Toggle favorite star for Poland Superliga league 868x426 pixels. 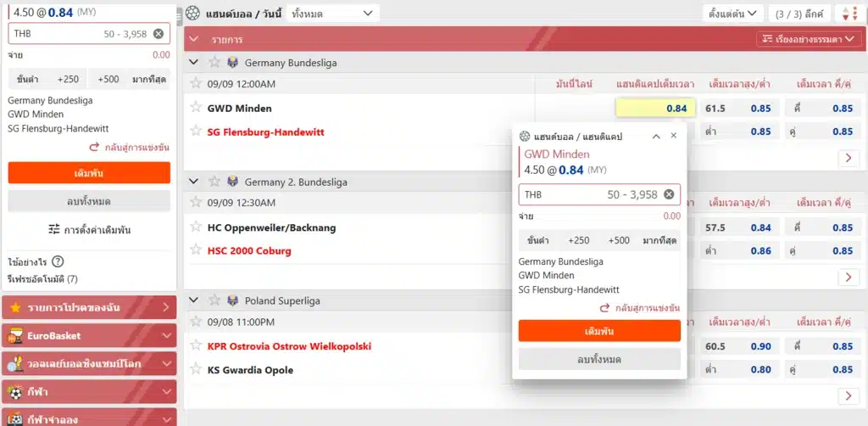pyautogui.click(x=214, y=300)
